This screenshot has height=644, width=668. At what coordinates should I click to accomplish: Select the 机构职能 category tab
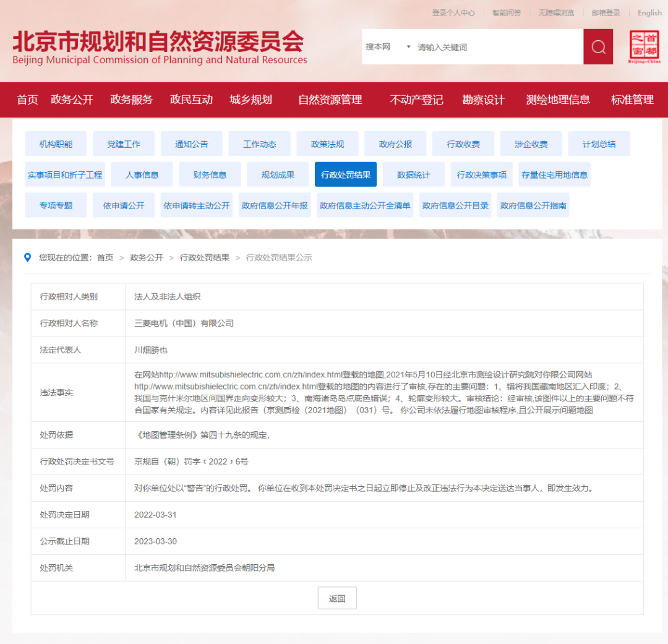pos(56,144)
